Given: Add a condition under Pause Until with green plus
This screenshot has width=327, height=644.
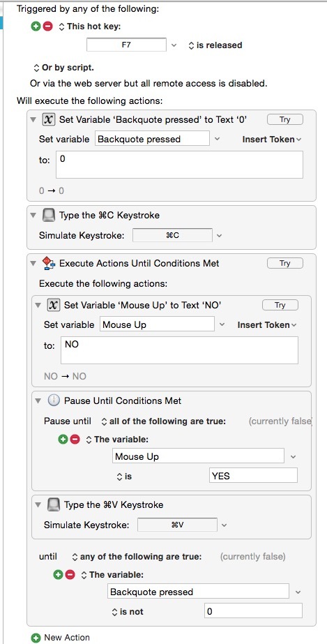Looking at the screenshot, I should click(63, 440).
